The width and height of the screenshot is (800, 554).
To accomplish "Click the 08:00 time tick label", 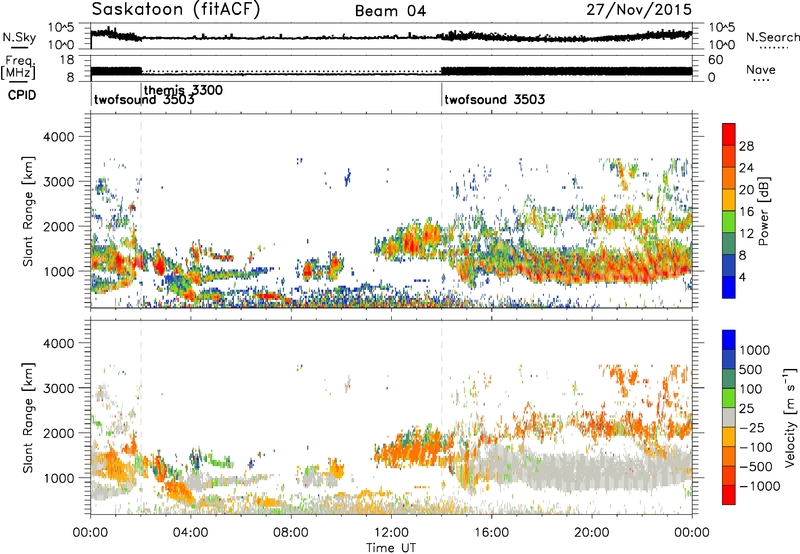I will [290, 533].
